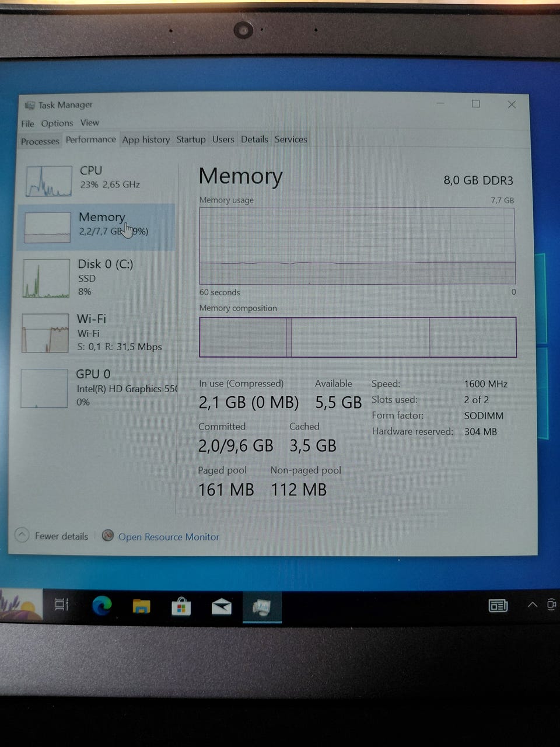Open the Options menu

click(x=57, y=123)
